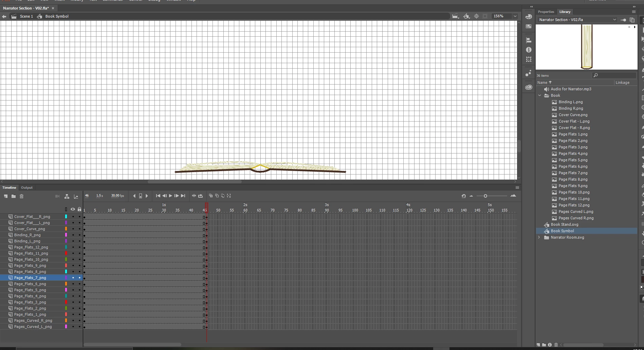Delete the selected timeline layer
Screen dimensions: 644x350
(22, 196)
